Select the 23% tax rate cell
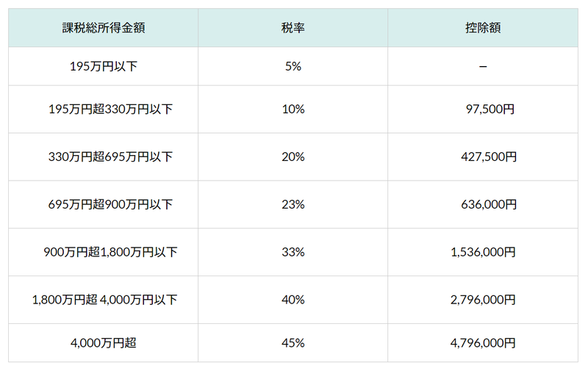The height and width of the screenshot is (371, 588). click(x=293, y=204)
